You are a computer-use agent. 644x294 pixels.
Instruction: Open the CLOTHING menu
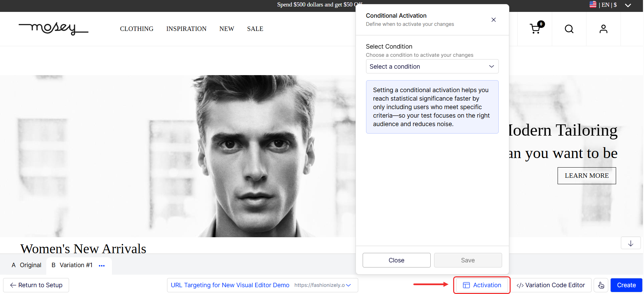click(x=136, y=29)
